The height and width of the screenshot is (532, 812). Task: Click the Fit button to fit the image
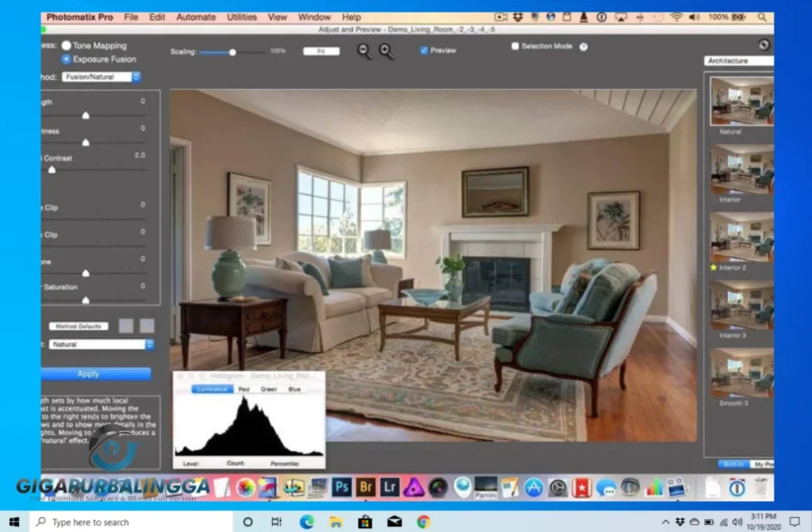point(320,50)
